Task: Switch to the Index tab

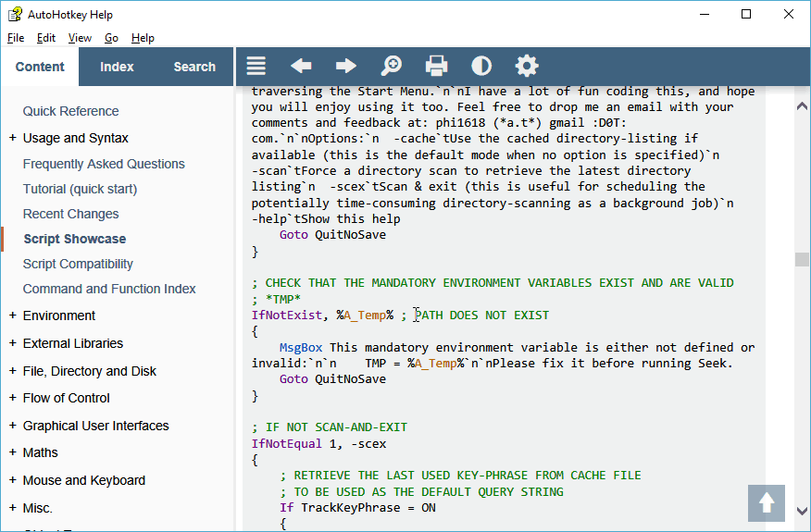Action: pos(117,67)
